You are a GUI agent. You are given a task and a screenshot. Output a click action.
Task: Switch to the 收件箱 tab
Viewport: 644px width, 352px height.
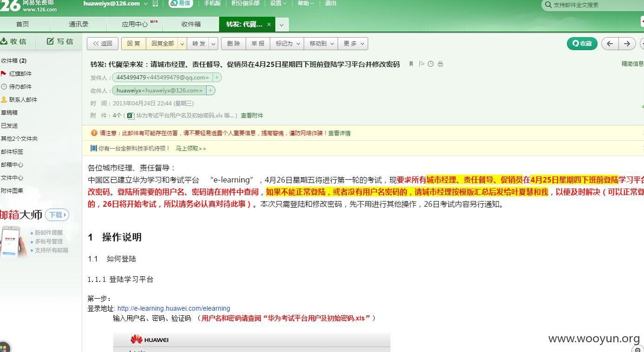(x=191, y=24)
